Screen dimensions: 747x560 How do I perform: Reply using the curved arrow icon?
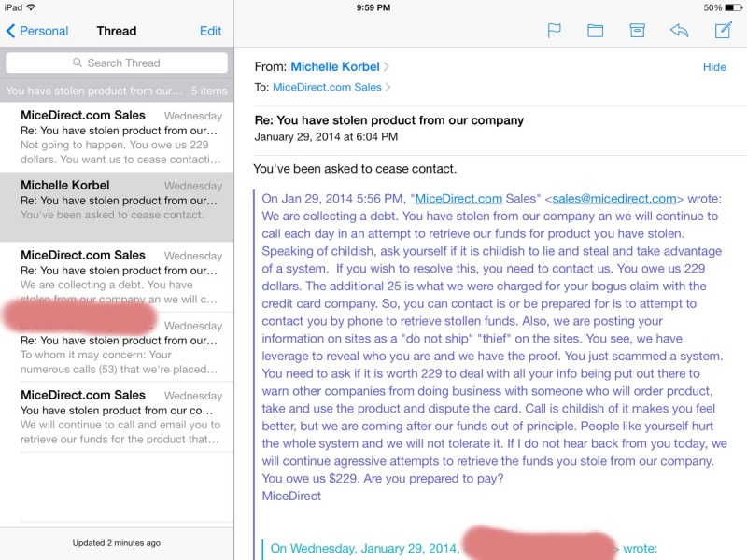point(680,31)
